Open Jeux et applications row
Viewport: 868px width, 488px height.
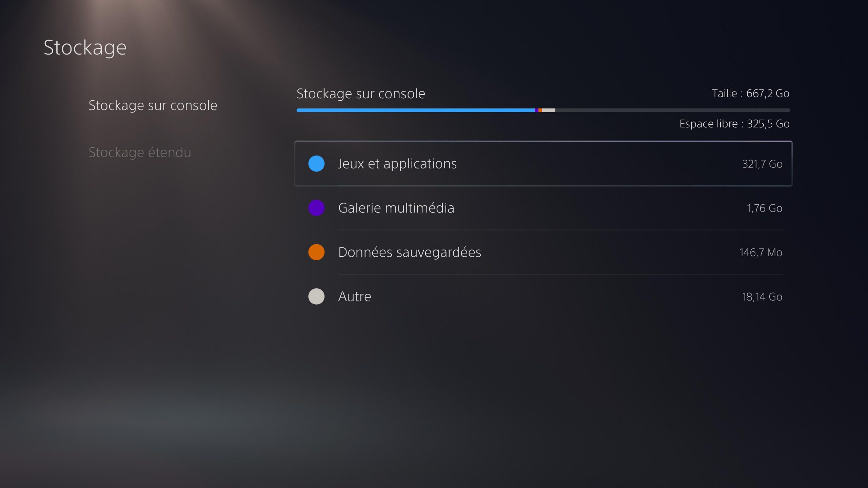(x=542, y=164)
